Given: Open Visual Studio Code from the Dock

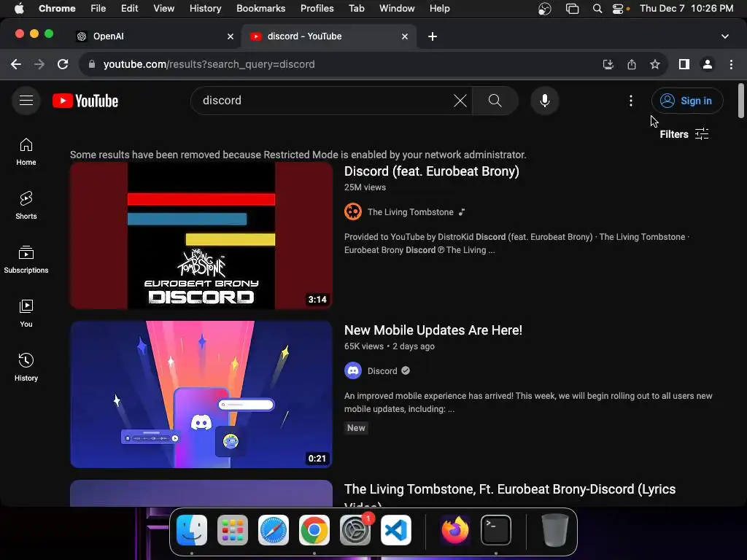Looking at the screenshot, I should point(396,530).
